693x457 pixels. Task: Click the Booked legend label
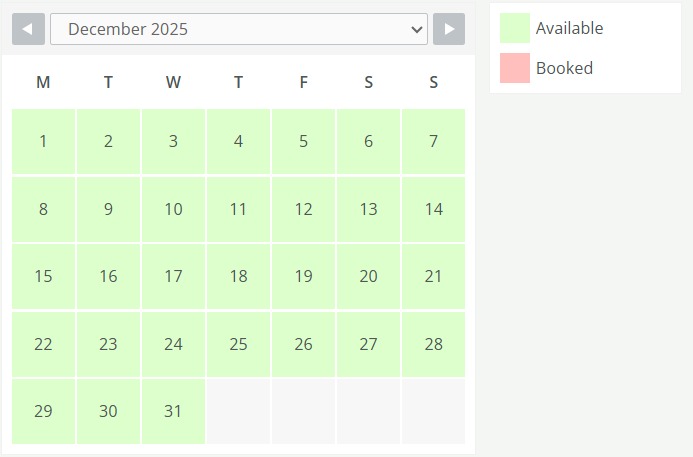[564, 68]
